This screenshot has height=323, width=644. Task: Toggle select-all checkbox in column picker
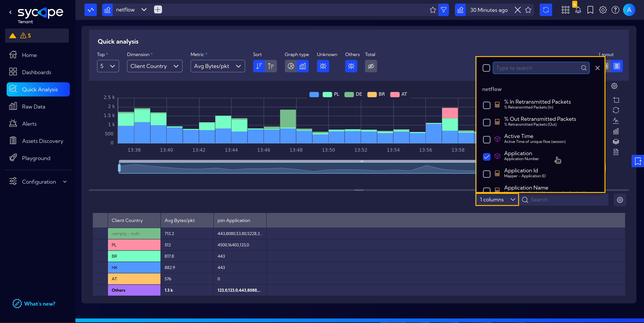(486, 68)
